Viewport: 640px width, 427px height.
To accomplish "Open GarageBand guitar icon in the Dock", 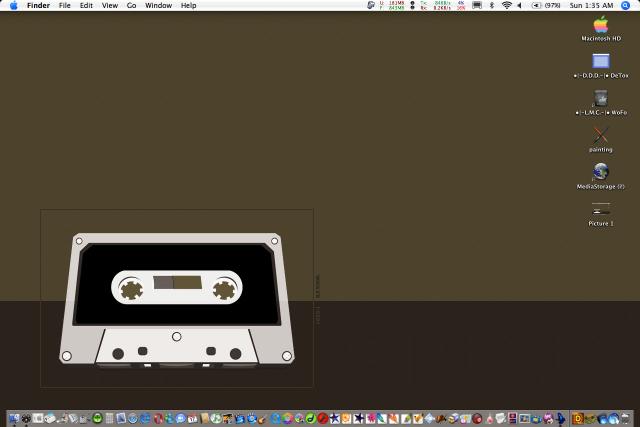I will [x=262, y=419].
